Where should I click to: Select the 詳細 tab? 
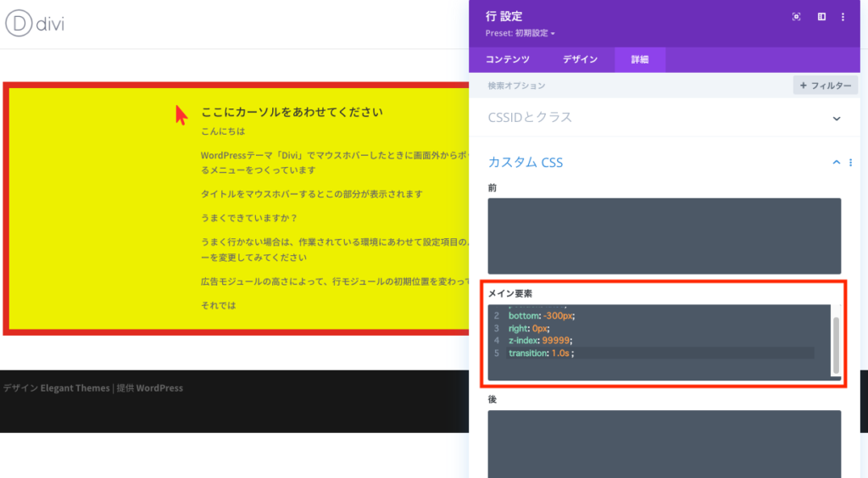[x=640, y=59]
